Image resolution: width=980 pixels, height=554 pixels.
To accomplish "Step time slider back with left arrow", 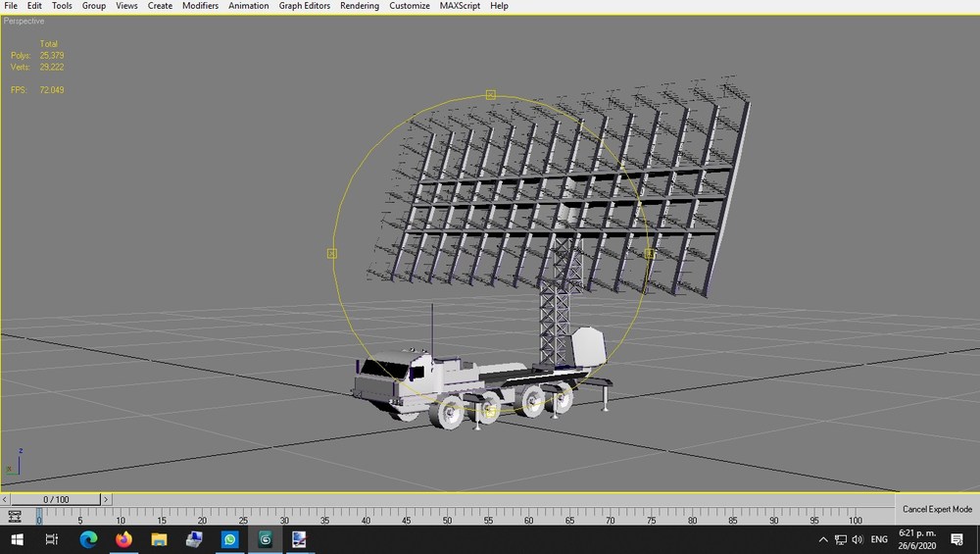I will (4, 499).
